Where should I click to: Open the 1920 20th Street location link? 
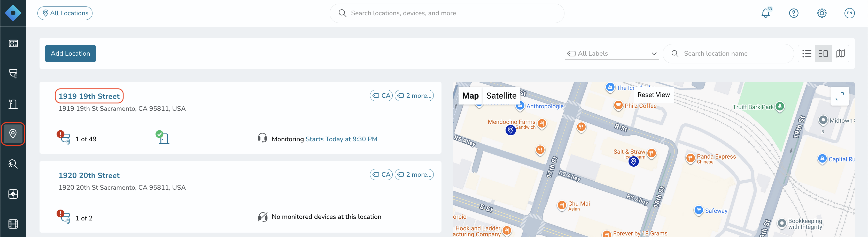(x=89, y=176)
